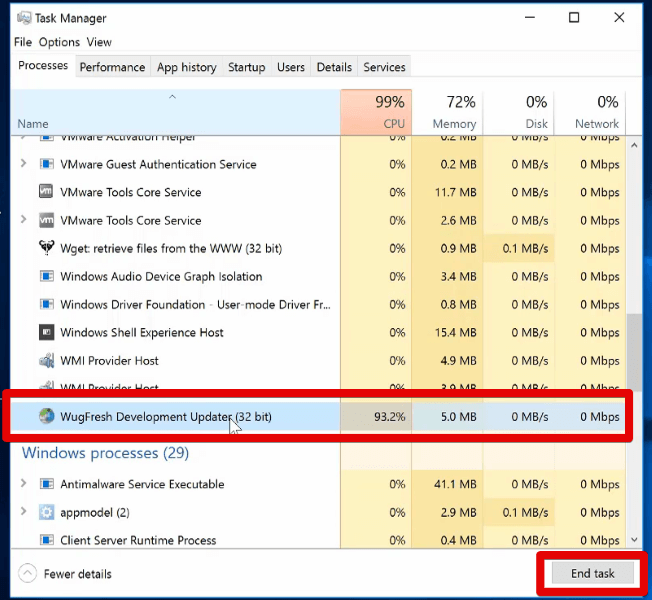
Task: Click the 5.0 MB memory value
Action: [x=459, y=416]
